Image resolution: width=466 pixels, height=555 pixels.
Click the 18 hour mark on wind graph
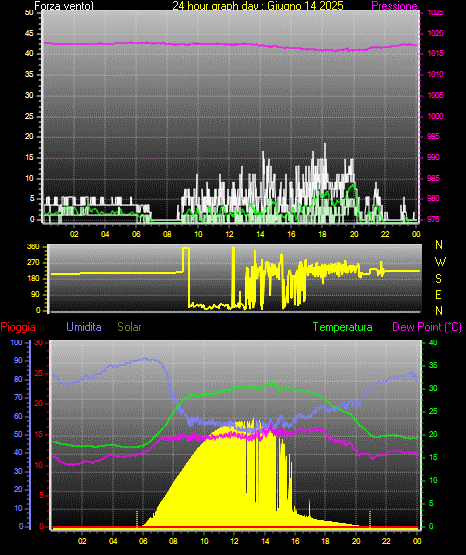322,234
